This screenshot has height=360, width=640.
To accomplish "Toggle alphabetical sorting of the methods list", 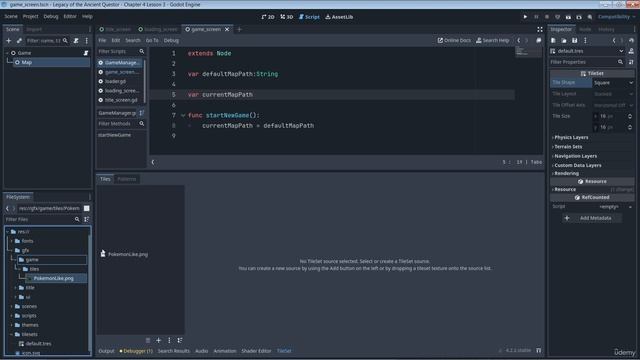I will pos(141,113).
